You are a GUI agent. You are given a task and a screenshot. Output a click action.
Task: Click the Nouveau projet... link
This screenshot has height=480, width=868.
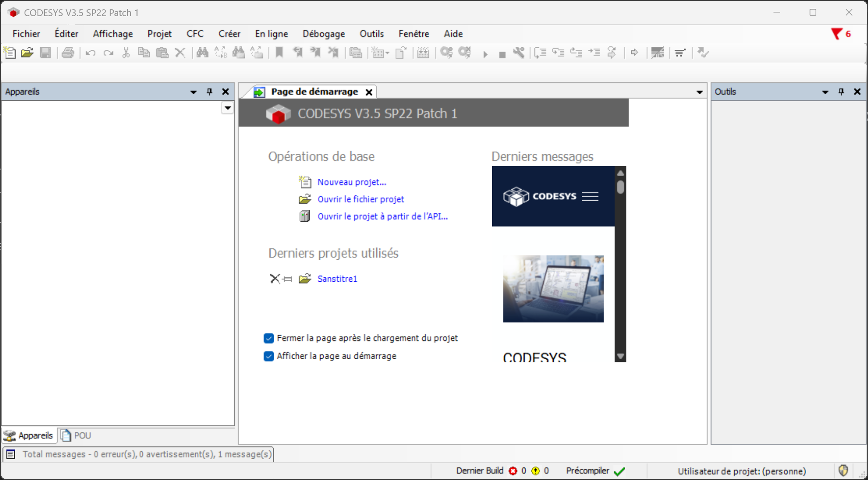click(352, 182)
